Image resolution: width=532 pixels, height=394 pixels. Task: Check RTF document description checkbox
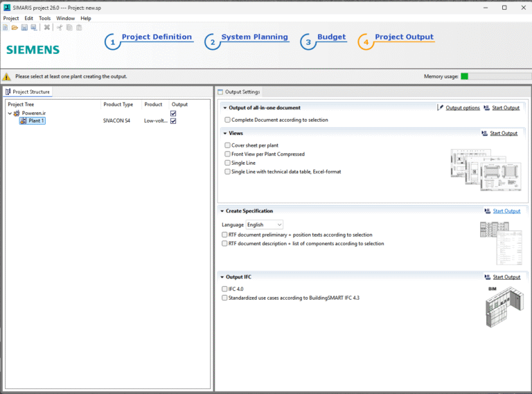224,244
